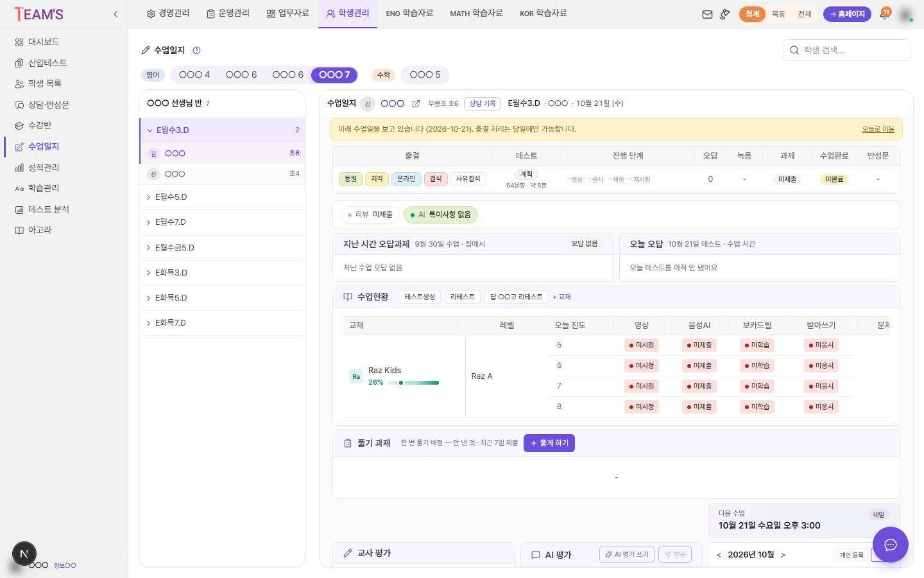Expand the E화목7.D class group
The image size is (924, 578).
click(222, 323)
